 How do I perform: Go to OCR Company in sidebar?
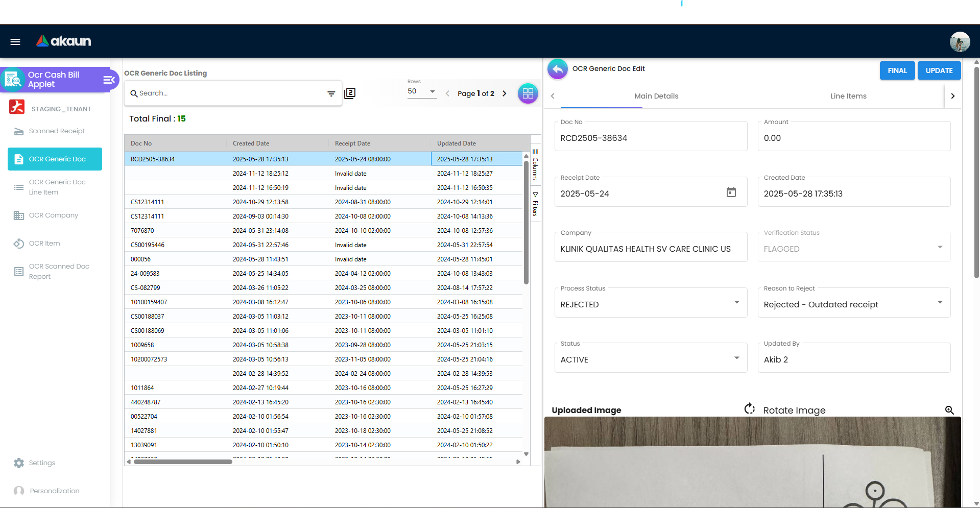55,215
